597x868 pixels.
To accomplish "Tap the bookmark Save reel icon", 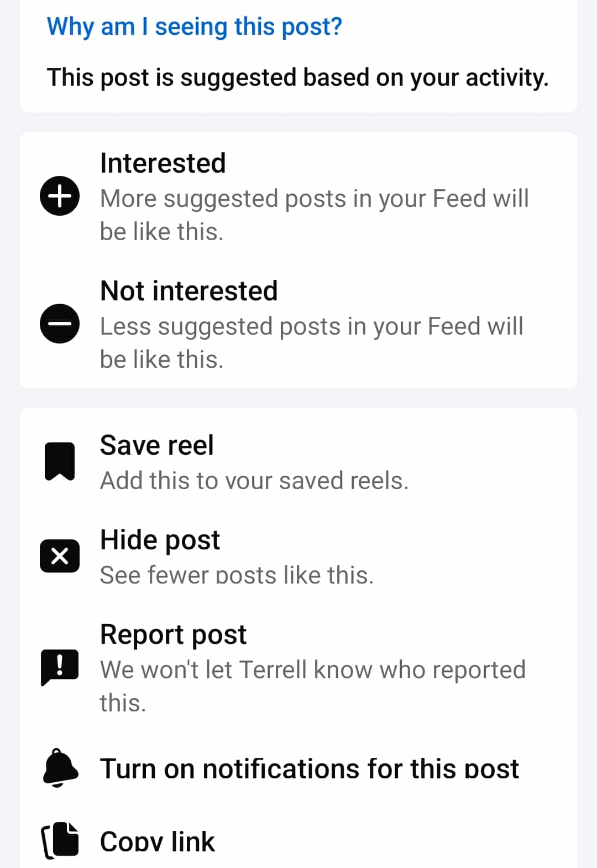I will [60, 461].
